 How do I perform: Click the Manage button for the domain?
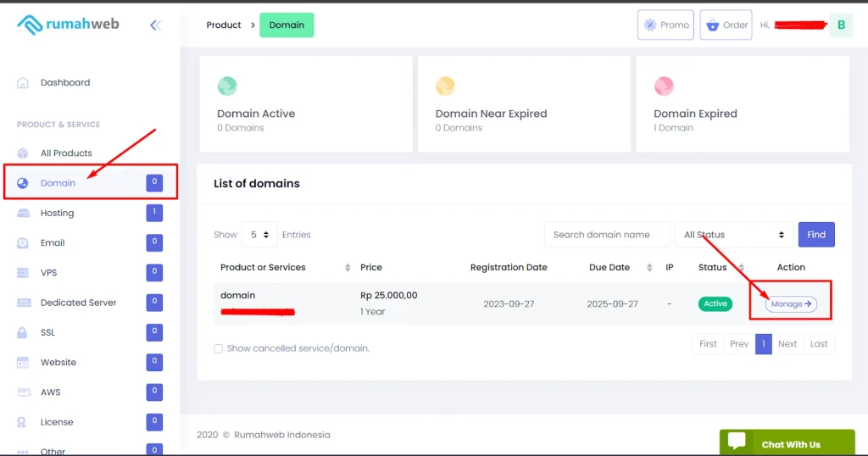point(791,303)
